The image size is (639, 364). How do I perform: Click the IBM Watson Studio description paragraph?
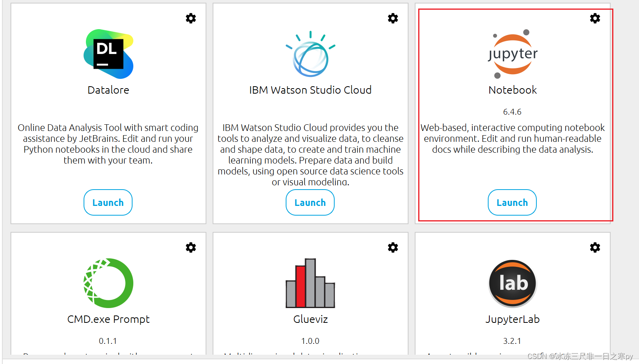(x=311, y=155)
